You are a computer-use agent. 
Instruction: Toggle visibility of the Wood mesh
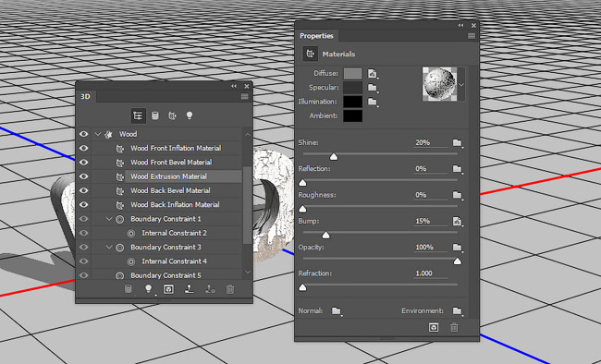83,134
